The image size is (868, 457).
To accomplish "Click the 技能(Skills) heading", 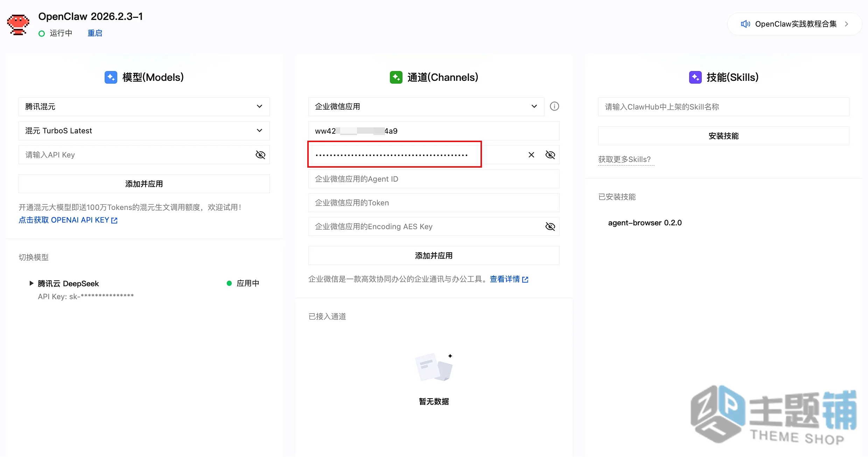I will 733,77.
